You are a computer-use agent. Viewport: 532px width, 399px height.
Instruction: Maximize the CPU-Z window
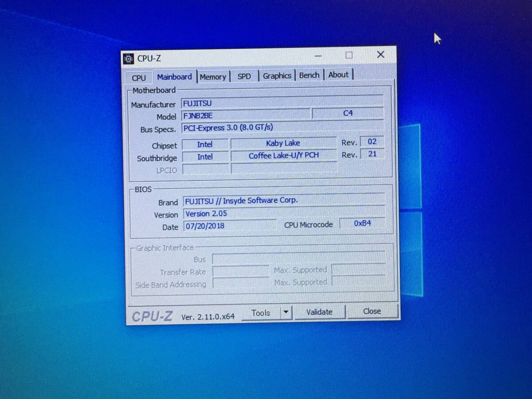tap(349, 55)
